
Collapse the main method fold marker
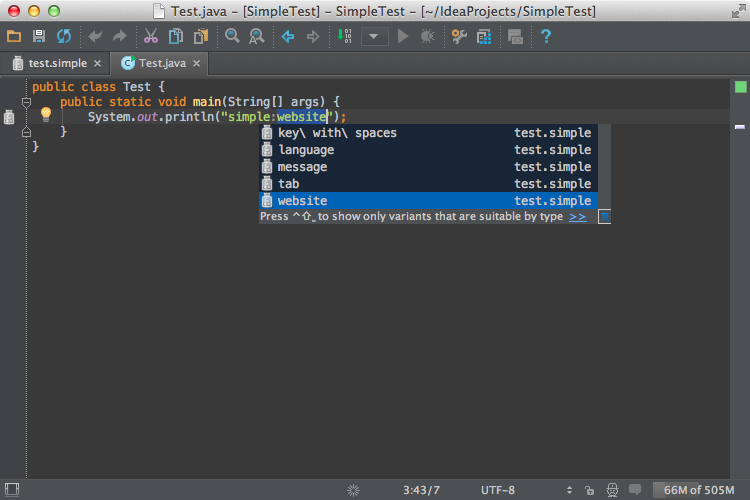point(27,102)
